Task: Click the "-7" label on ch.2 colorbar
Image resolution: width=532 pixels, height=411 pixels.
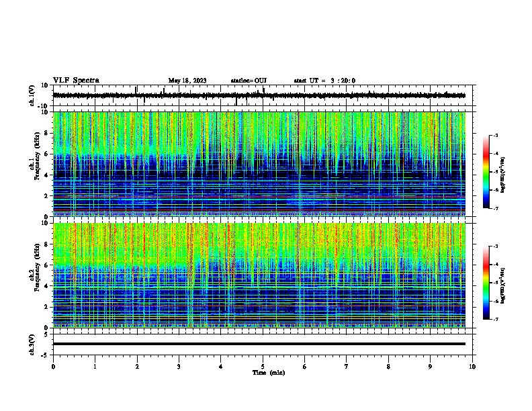Action: pos(496,320)
